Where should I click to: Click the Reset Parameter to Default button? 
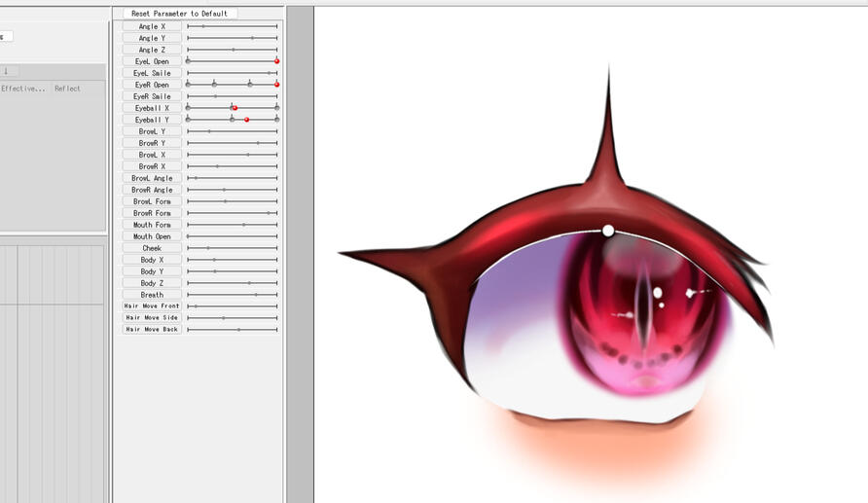click(180, 14)
